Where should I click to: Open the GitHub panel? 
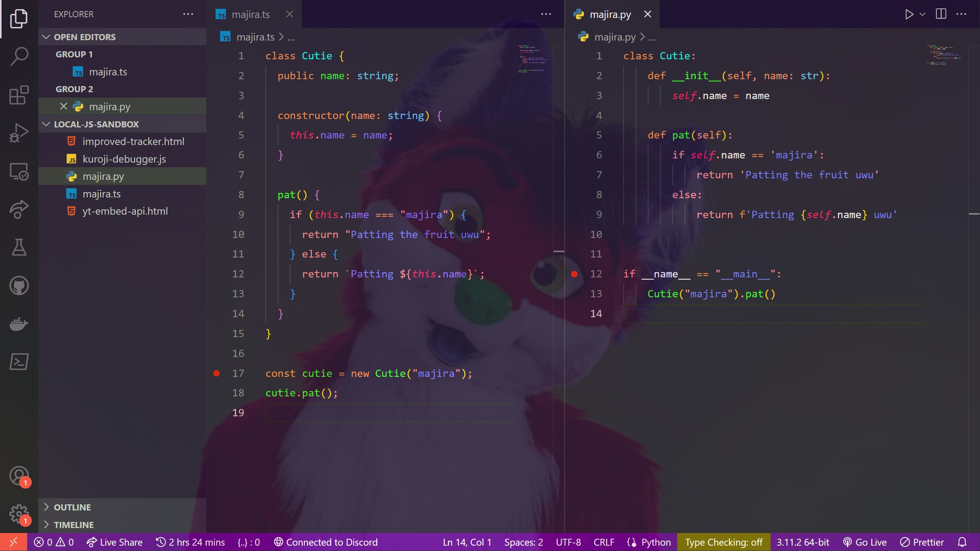pyautogui.click(x=18, y=285)
